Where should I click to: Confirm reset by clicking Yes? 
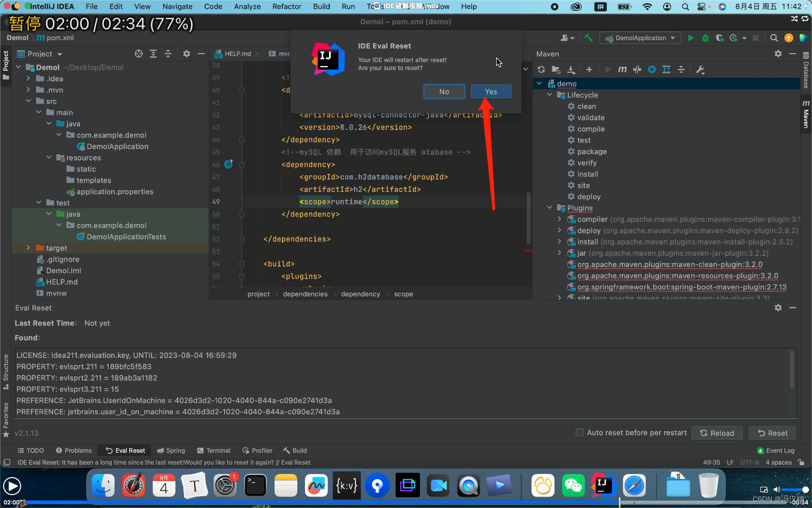pos(491,91)
